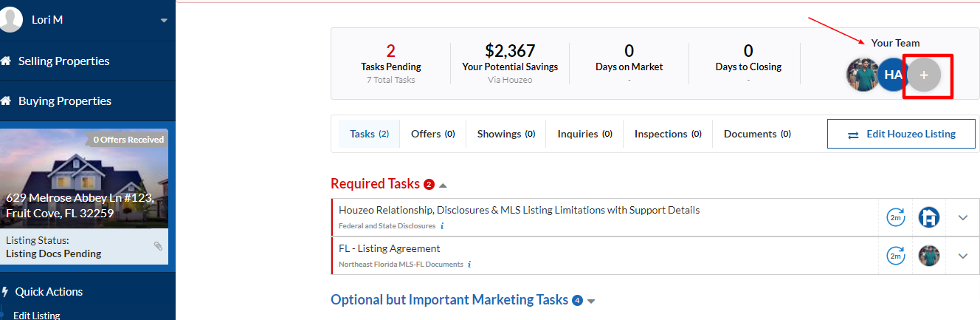Open Selling Properties in the sidebar

(x=63, y=61)
